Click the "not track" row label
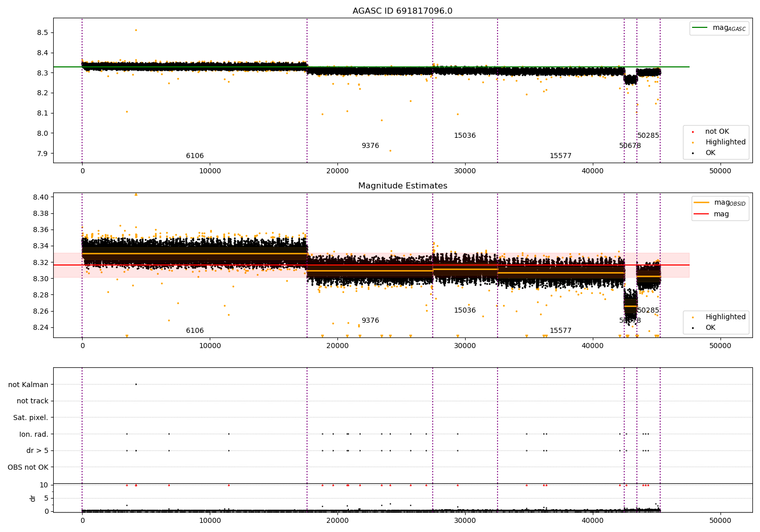The height and width of the screenshot is (532, 760). 32,401
